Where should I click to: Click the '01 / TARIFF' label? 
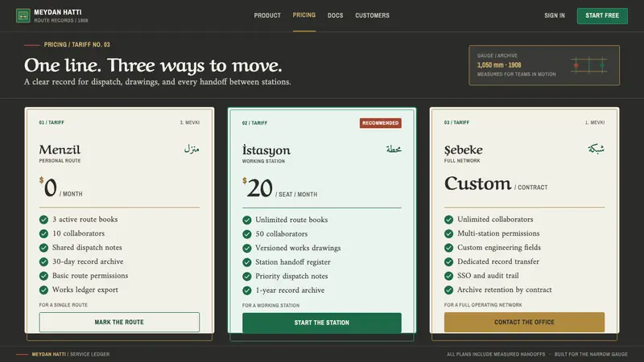52,122
